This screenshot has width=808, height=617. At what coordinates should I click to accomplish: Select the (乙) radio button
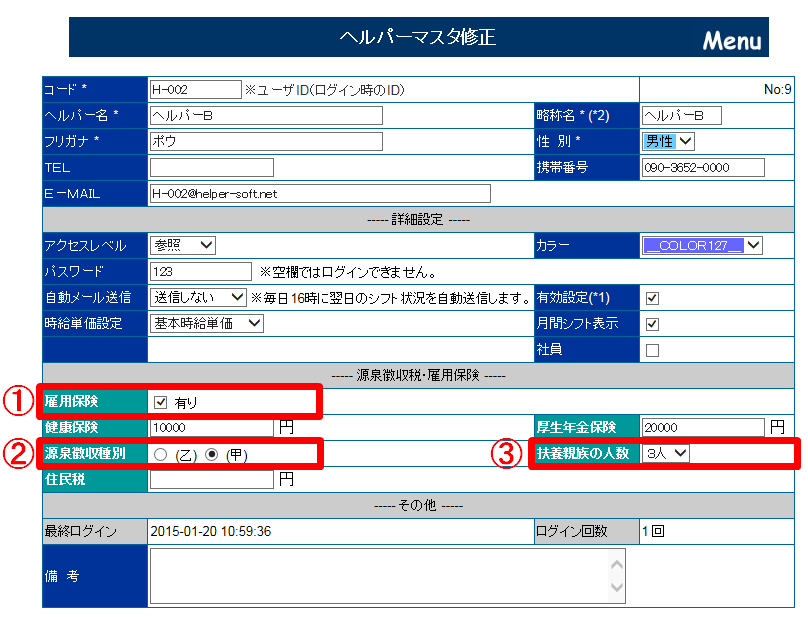(x=161, y=454)
